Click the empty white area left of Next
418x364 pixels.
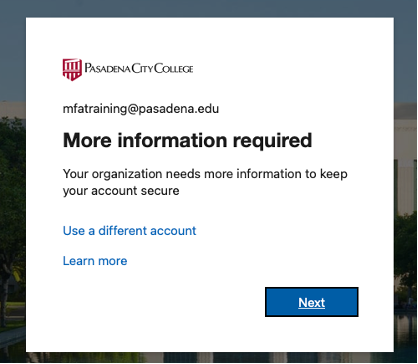coord(160,302)
